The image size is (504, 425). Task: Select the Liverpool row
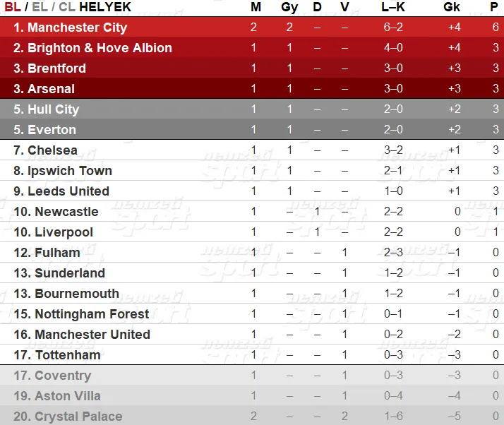click(252, 232)
